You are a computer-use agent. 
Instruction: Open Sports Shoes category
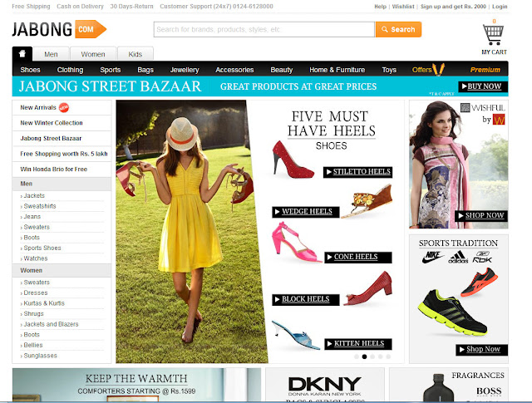point(42,248)
